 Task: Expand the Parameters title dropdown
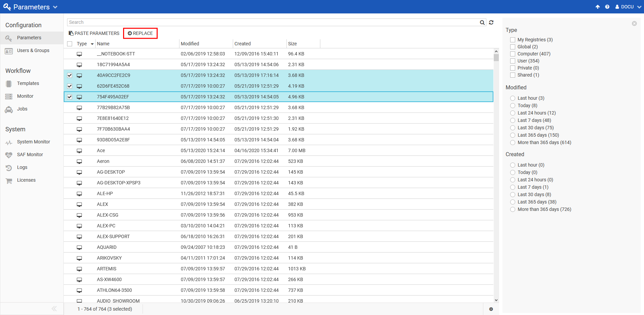55,7
